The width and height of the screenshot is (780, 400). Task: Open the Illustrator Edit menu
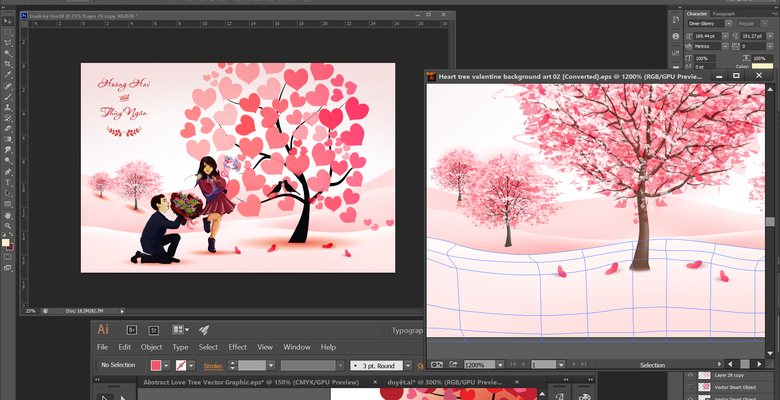click(x=124, y=347)
